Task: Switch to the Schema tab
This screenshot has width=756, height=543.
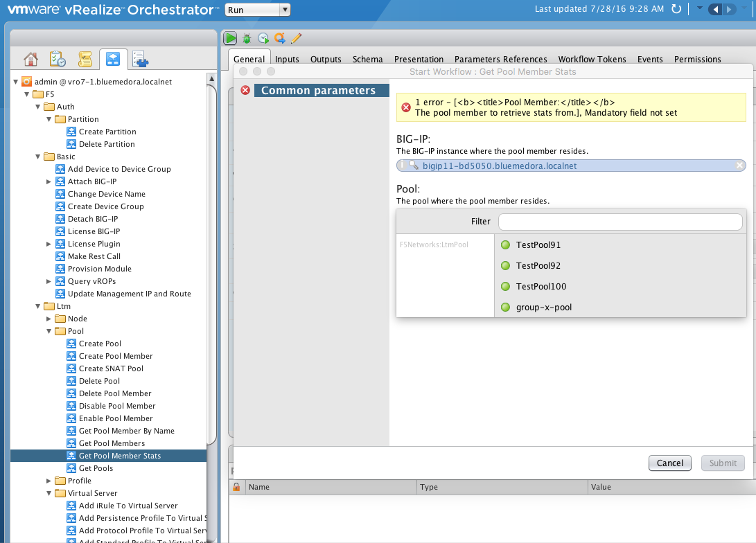Action: (x=367, y=60)
